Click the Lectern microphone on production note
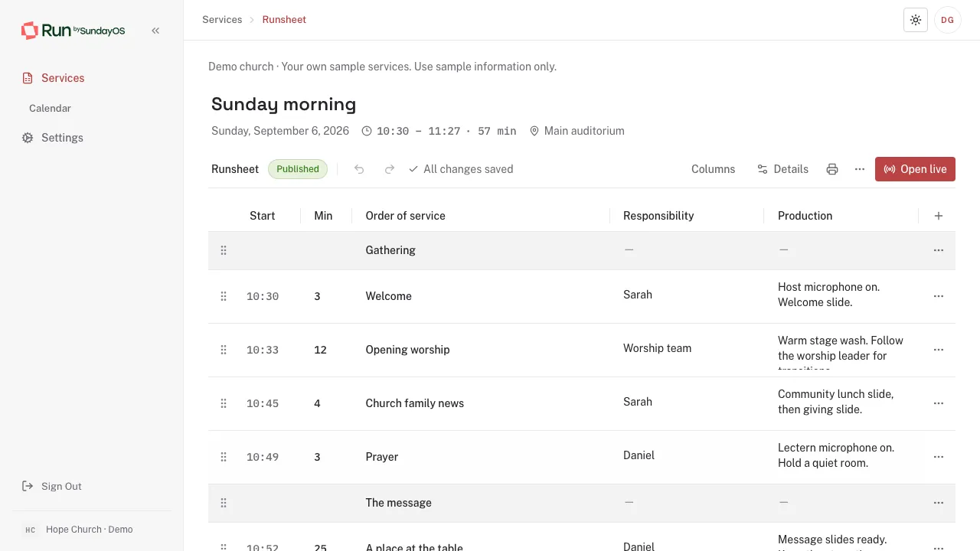 click(x=836, y=455)
